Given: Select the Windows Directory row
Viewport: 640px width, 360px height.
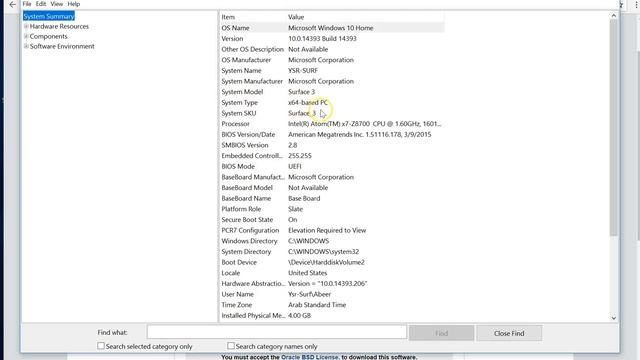Looking at the screenshot, I should click(x=332, y=241).
